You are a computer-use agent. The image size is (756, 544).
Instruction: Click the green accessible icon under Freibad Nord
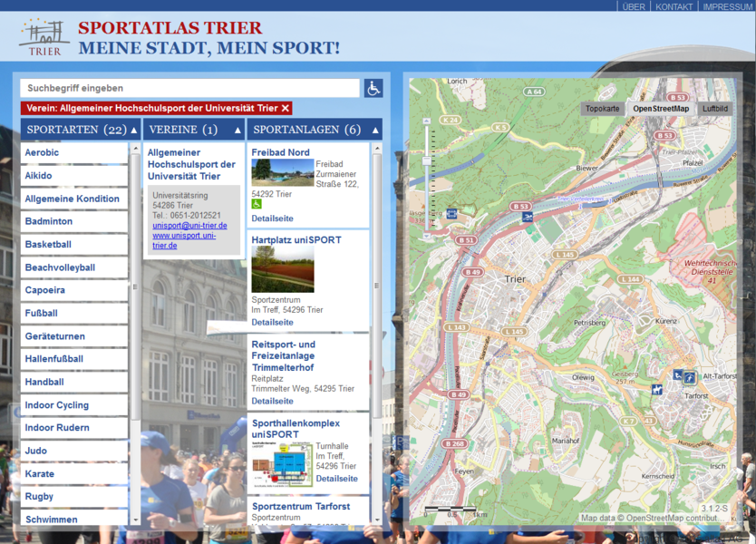257,205
